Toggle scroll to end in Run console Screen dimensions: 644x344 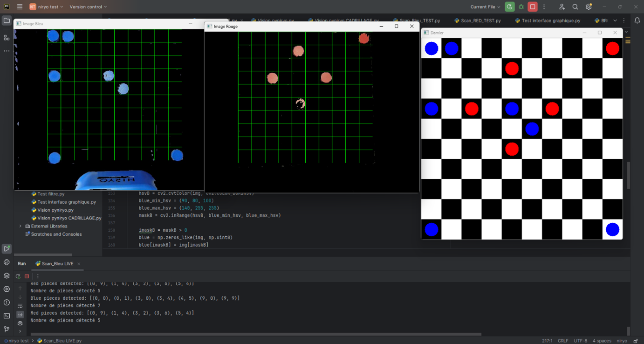pos(20,315)
